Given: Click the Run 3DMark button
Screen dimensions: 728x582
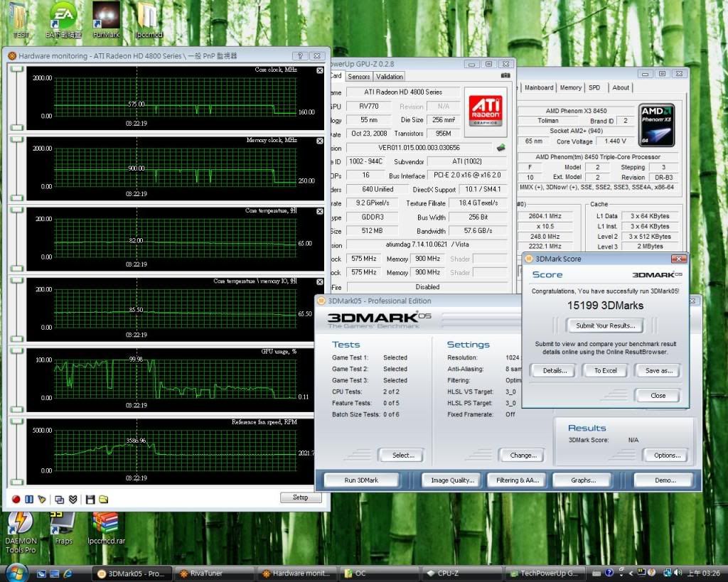Looking at the screenshot, I should pos(361,480).
